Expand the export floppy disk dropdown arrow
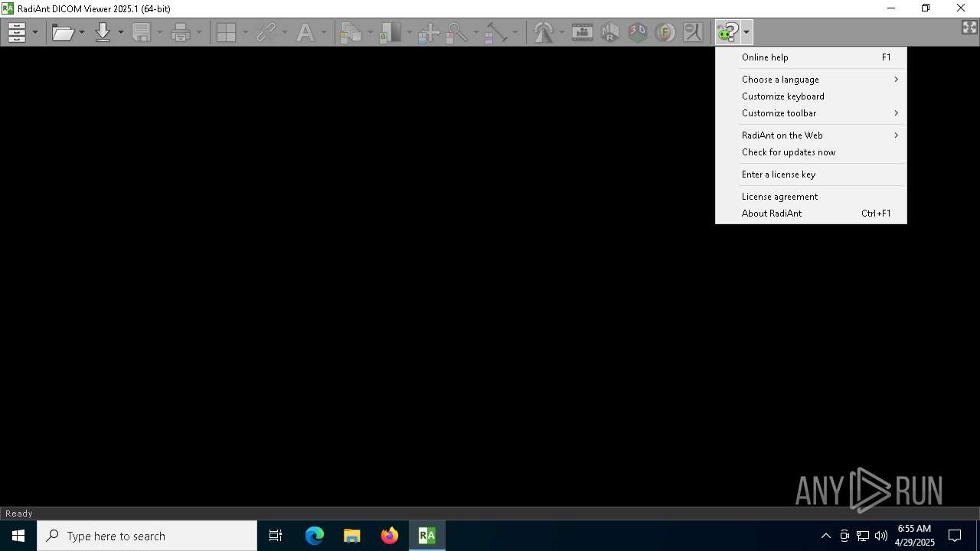The image size is (980, 551). [160, 32]
